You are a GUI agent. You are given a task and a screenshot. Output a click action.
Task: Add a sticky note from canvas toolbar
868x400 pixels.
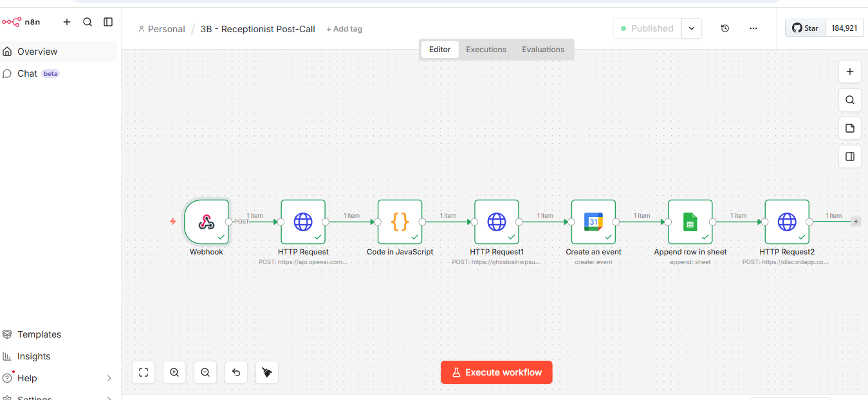coord(850,128)
